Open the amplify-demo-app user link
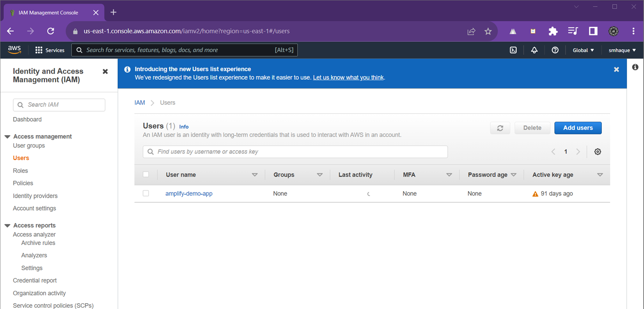 [189, 194]
